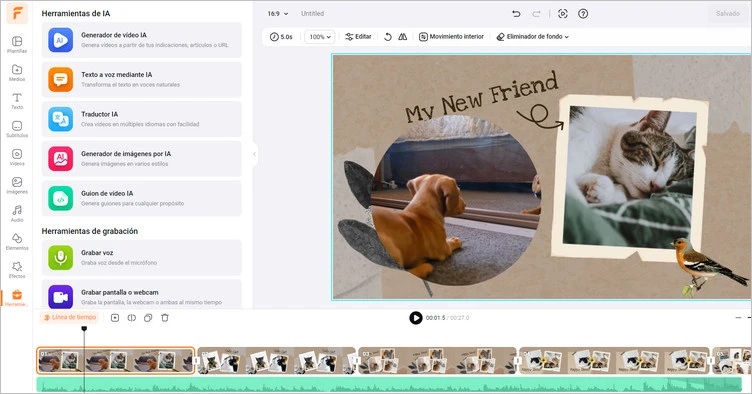This screenshot has width=752, height=394.
Task: Click the FlexClip logo icon
Action: 17,13
